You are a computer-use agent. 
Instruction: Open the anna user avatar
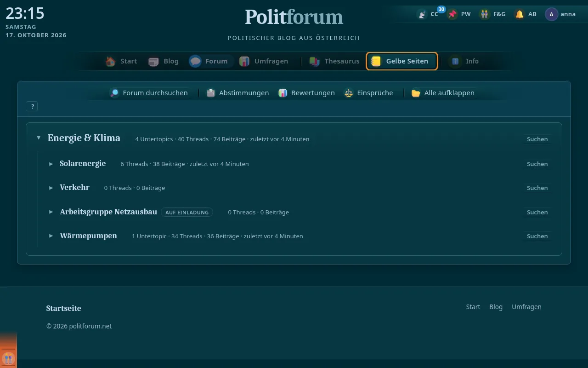coord(551,14)
